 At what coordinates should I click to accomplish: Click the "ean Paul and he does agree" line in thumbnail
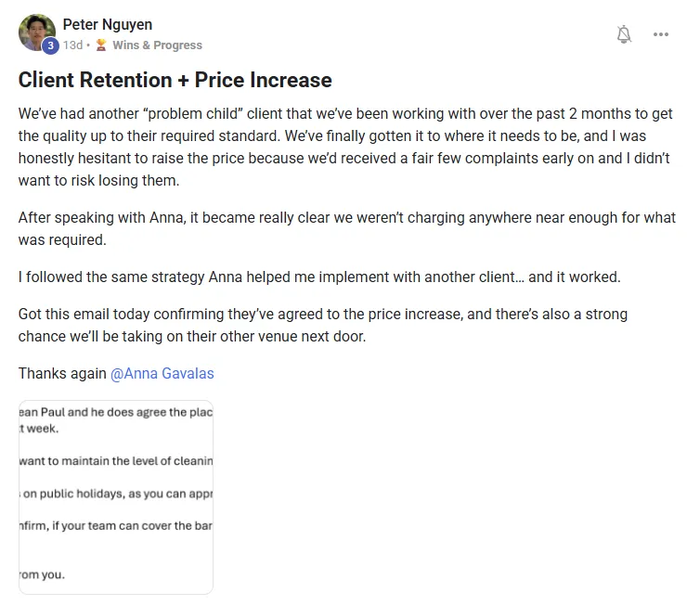click(x=116, y=412)
